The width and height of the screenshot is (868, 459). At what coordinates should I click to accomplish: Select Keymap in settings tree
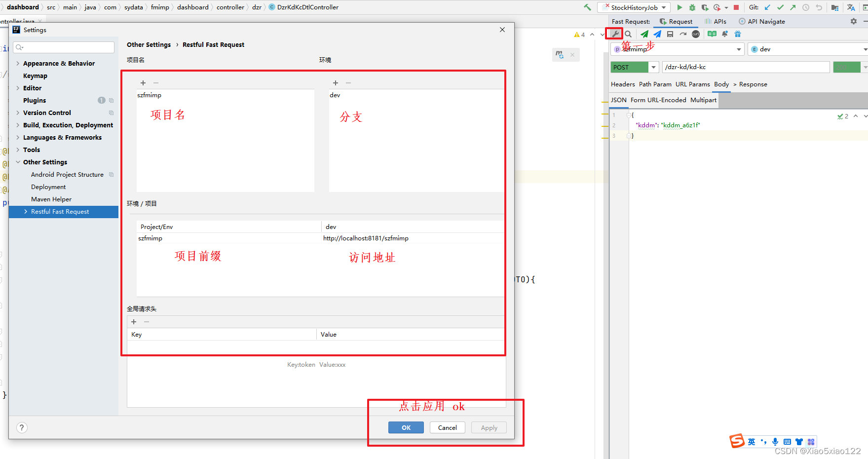click(35, 76)
